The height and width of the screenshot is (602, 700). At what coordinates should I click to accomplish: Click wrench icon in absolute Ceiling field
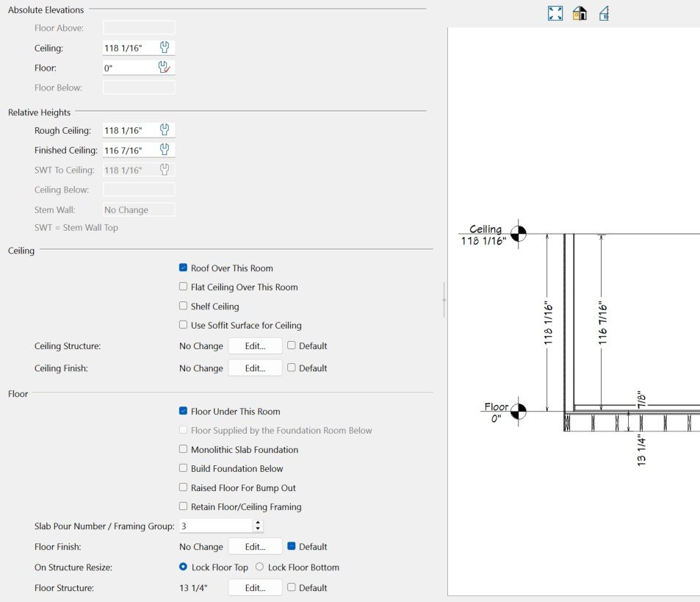pos(165,48)
